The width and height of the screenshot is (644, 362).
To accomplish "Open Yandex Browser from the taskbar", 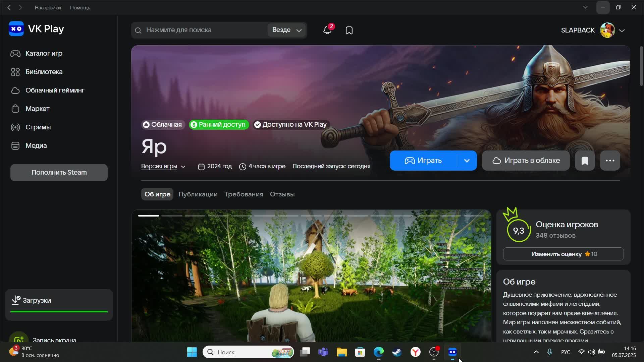I will pyautogui.click(x=416, y=352).
